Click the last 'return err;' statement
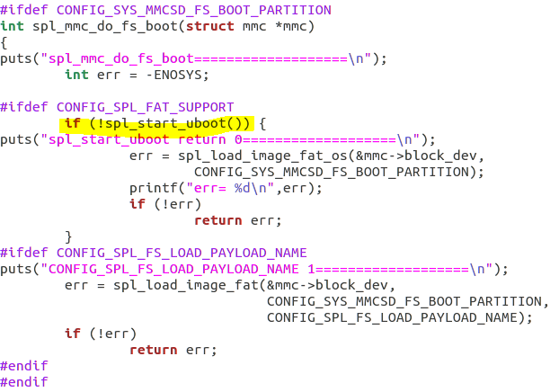The image size is (559, 392). 173,351
